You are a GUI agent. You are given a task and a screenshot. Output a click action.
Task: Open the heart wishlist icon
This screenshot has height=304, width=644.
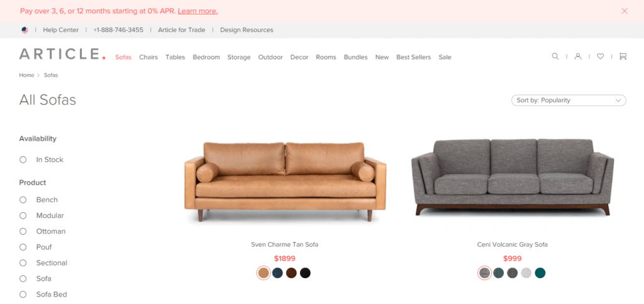coord(601,57)
